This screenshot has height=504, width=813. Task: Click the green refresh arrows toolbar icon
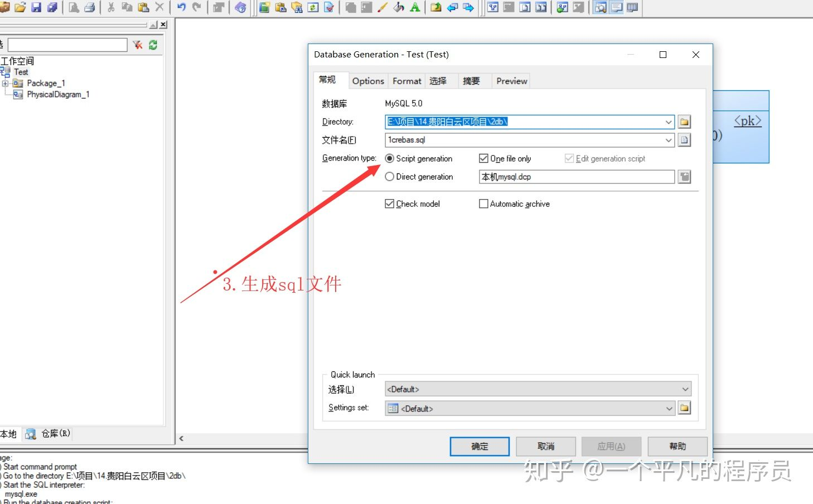[x=313, y=7]
